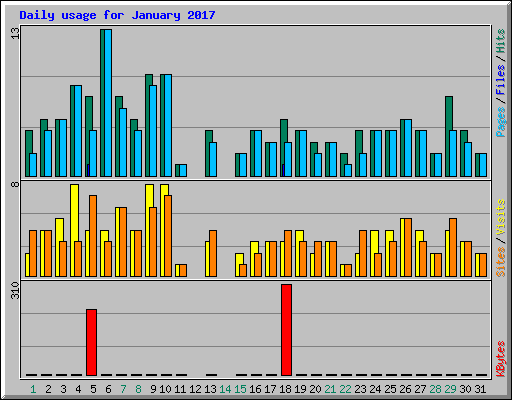Click day label '4' on the x-axis
This screenshot has height=400, width=512.
[78, 389]
